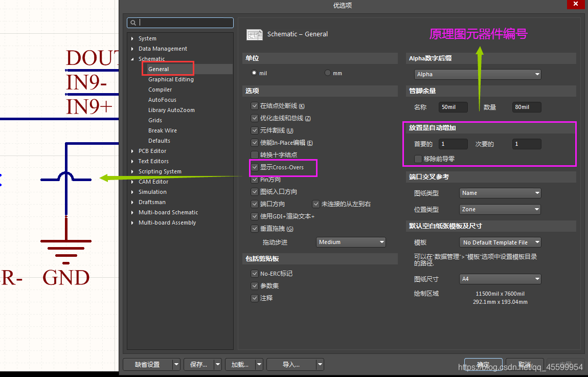Toggle 优化走线和总线 checkbox
Viewport: 588px width, 377px height.
point(255,118)
